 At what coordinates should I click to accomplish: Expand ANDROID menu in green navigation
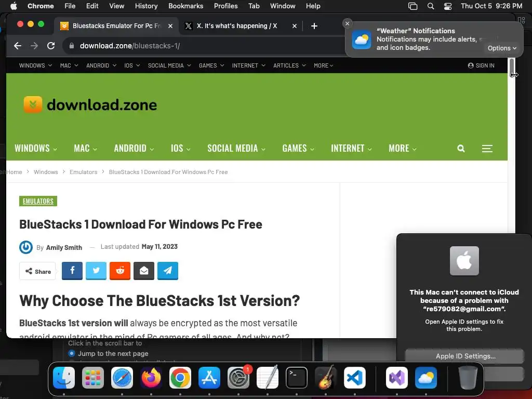(134, 148)
